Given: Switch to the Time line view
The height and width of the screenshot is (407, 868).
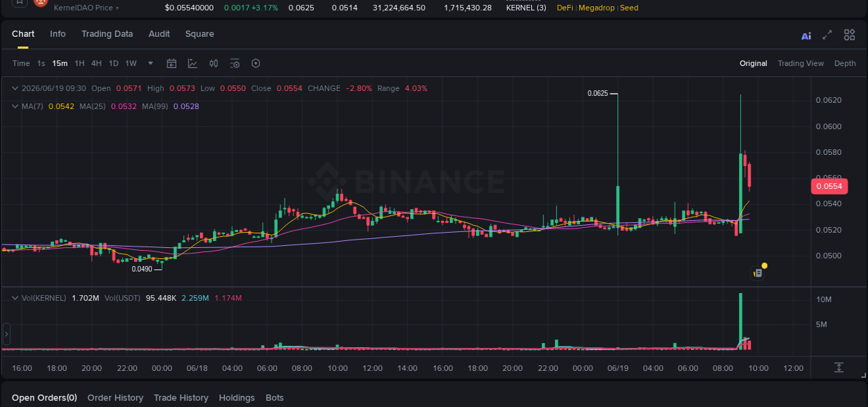Looking at the screenshot, I should [21, 63].
